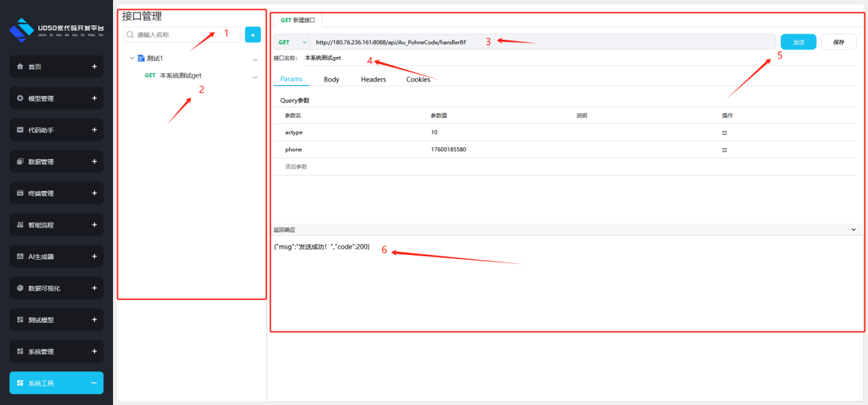Switch to the Body tab
Viewport: 868px width, 405px height.
332,79
